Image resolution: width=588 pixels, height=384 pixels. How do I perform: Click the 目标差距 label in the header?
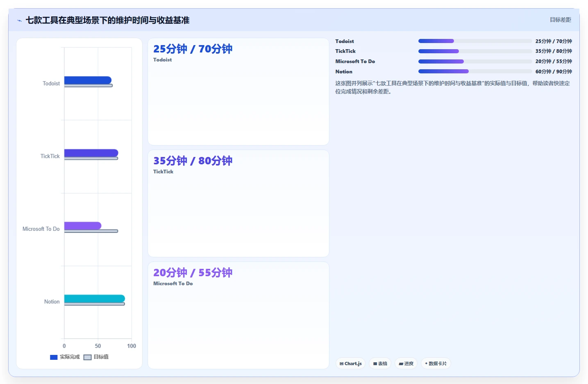(560, 20)
